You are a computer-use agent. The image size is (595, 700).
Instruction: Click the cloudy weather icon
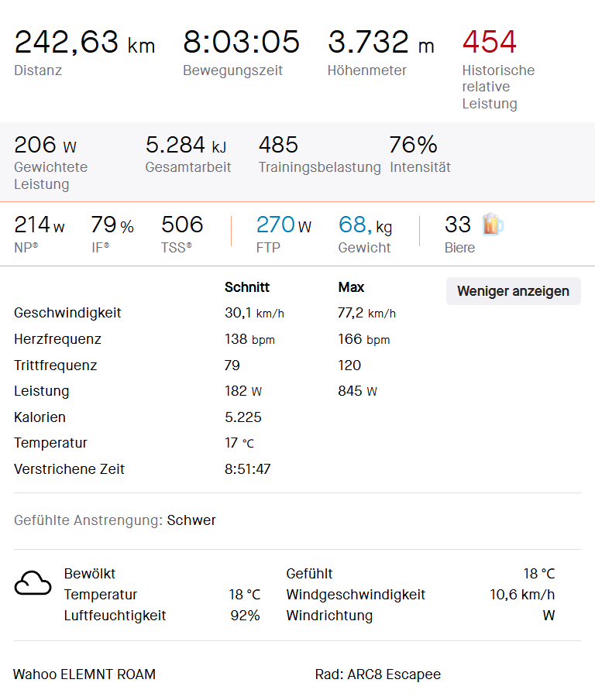[x=33, y=583]
